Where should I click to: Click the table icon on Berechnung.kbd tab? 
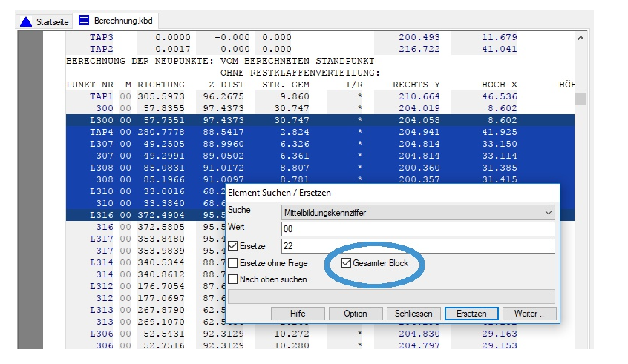84,21
